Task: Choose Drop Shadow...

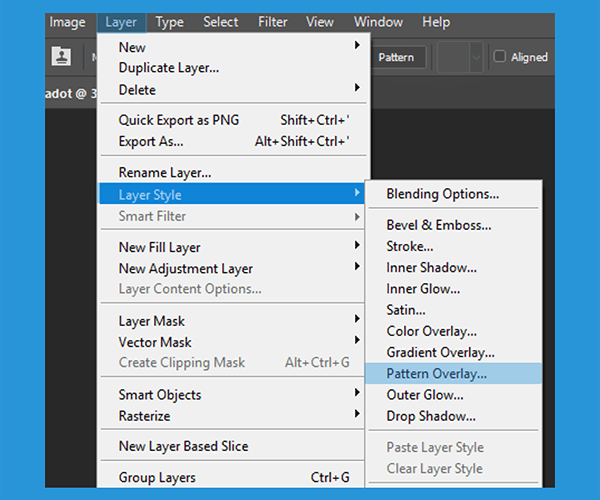Action: (453, 416)
